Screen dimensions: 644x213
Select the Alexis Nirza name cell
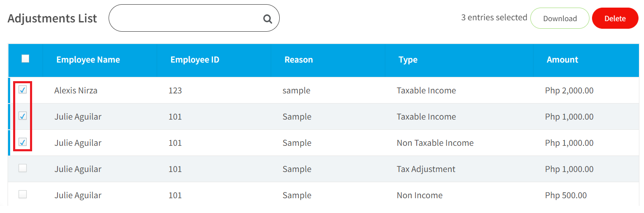(x=76, y=90)
